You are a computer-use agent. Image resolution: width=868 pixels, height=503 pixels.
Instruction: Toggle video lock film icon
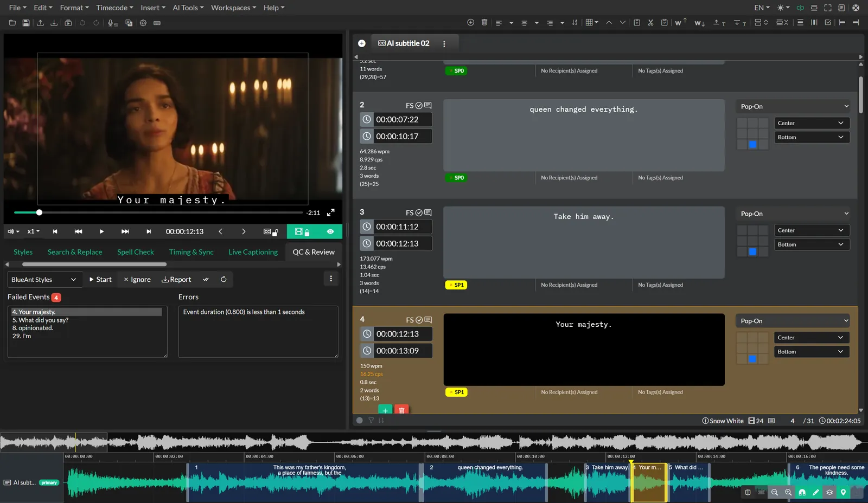(x=302, y=231)
